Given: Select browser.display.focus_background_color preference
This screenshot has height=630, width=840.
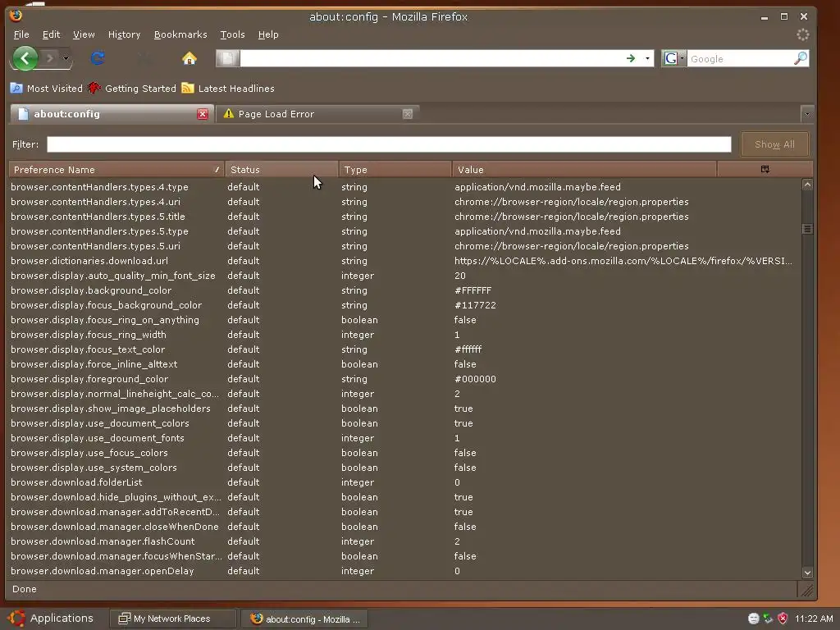Looking at the screenshot, I should pos(404,305).
